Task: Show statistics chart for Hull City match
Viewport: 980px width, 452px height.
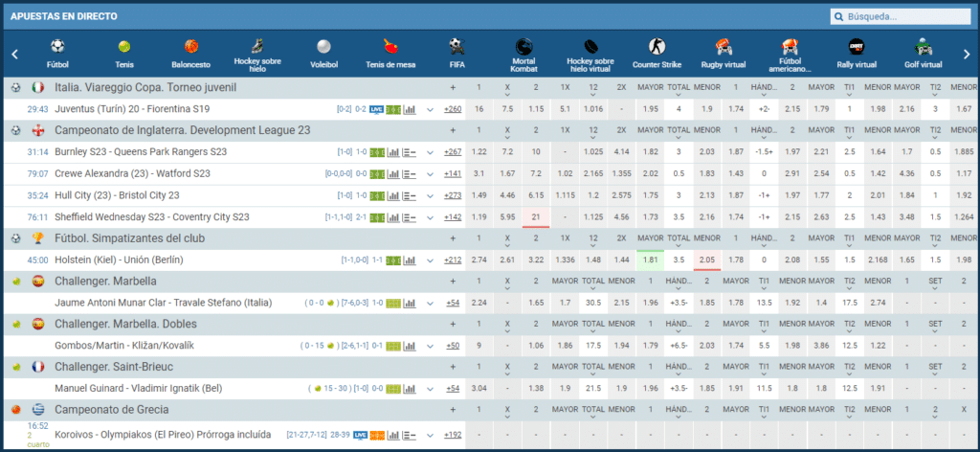Action: [x=392, y=195]
